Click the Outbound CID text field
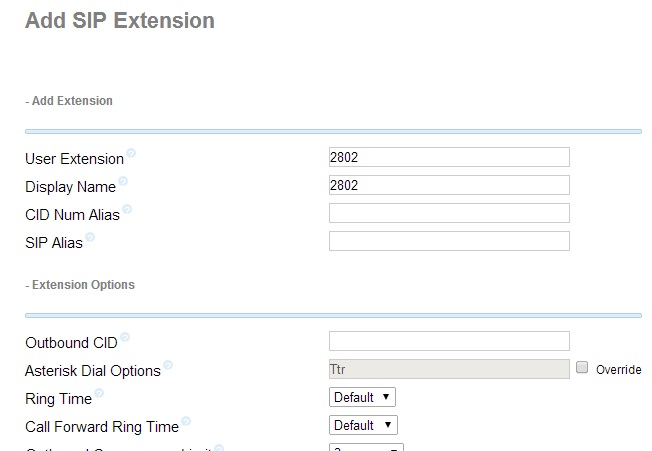 pos(449,341)
